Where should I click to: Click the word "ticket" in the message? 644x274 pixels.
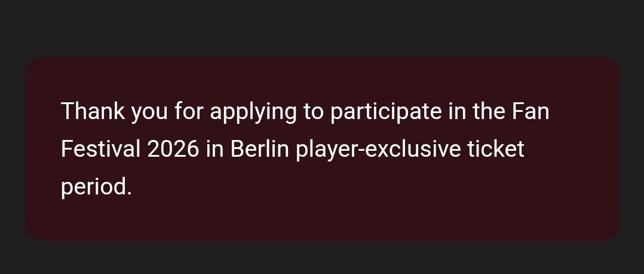[495, 149]
